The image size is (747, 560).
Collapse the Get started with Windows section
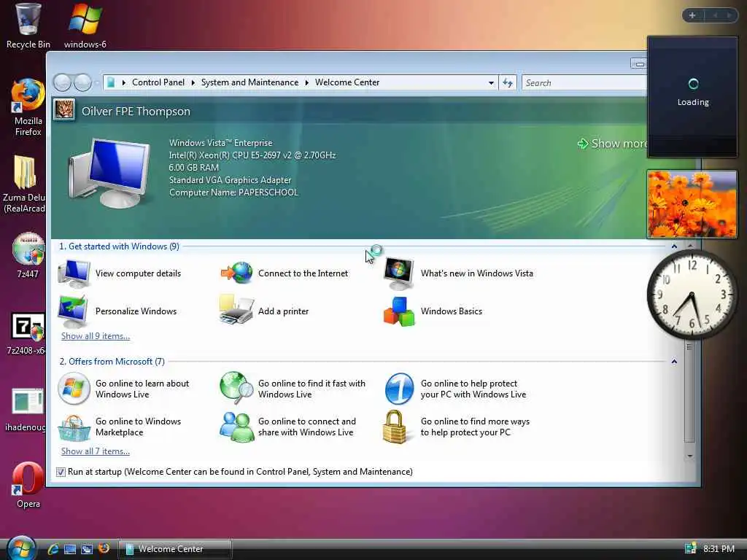674,246
